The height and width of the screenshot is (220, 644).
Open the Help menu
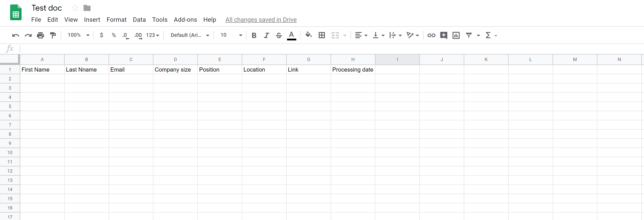[209, 20]
